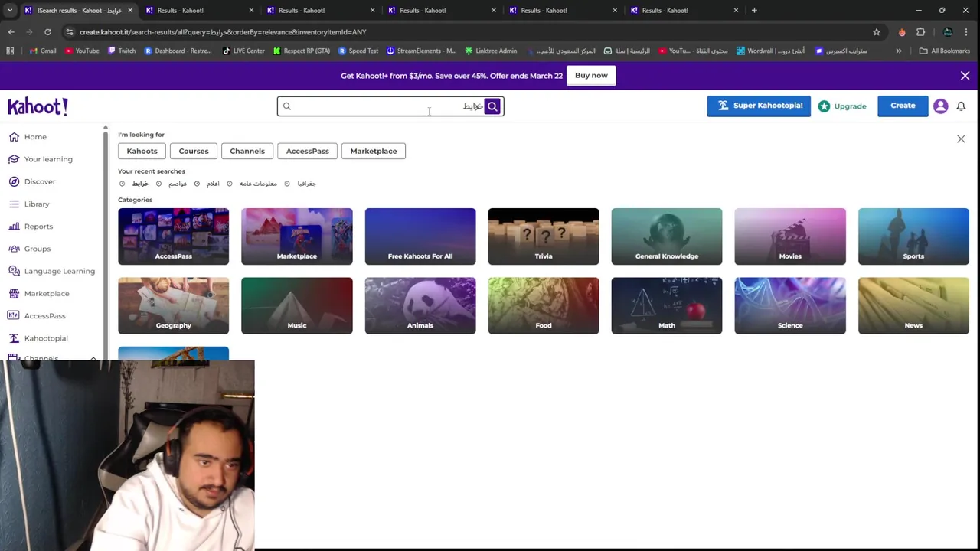Close the search suggestions panel
This screenshot has height=551, width=980.
pyautogui.click(x=961, y=139)
